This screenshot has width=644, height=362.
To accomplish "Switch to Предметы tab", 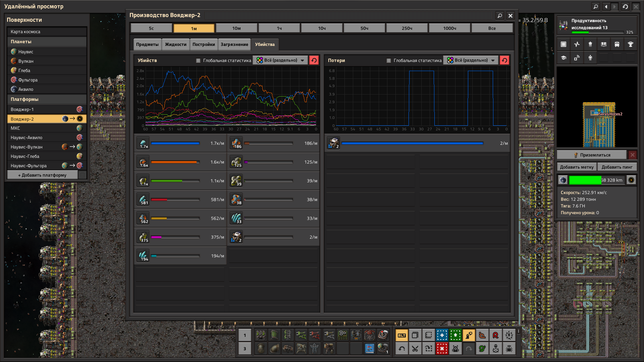I will click(147, 45).
